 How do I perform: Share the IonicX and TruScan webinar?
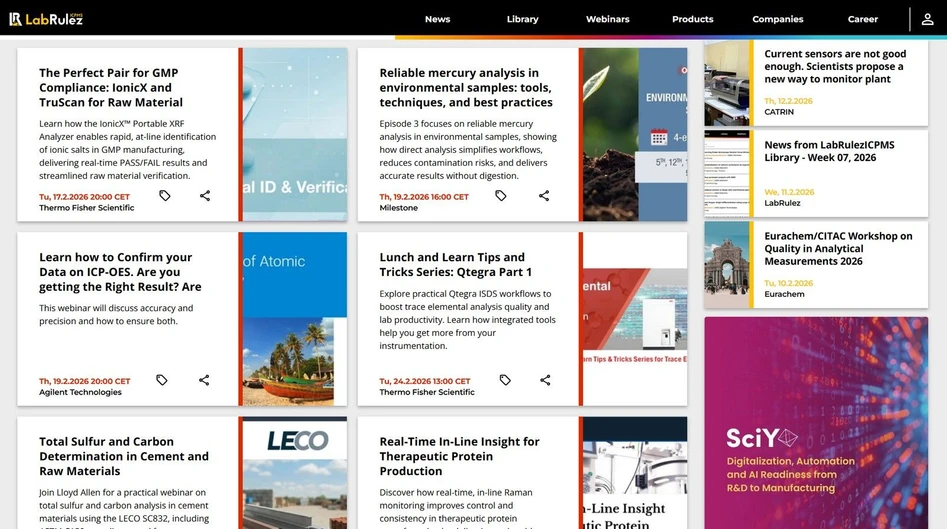205,196
